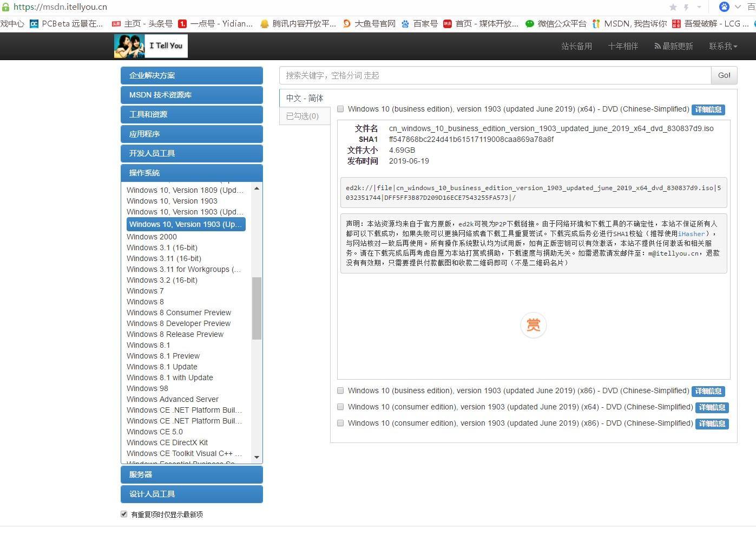Click the Go! search button
The image size is (756, 534).
(x=724, y=75)
